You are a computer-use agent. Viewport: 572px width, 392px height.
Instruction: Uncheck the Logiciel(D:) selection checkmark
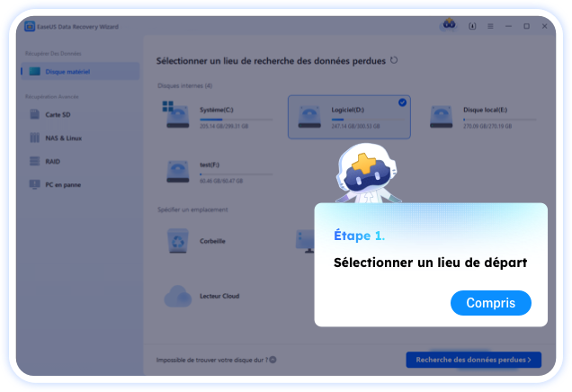point(402,102)
